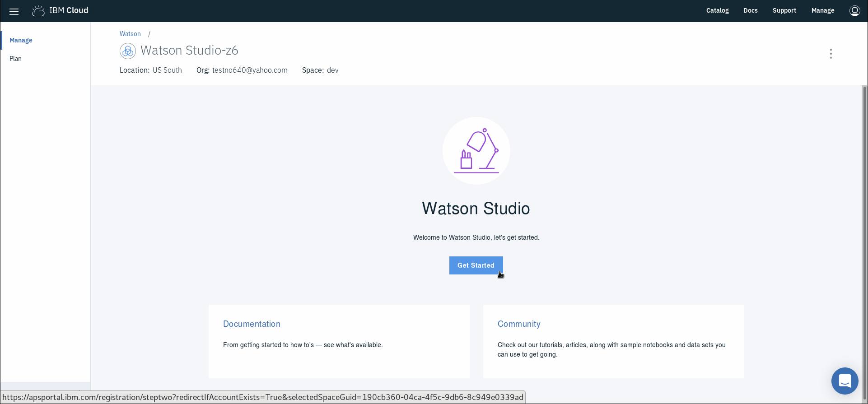Select Plan in the left sidebar

point(15,59)
